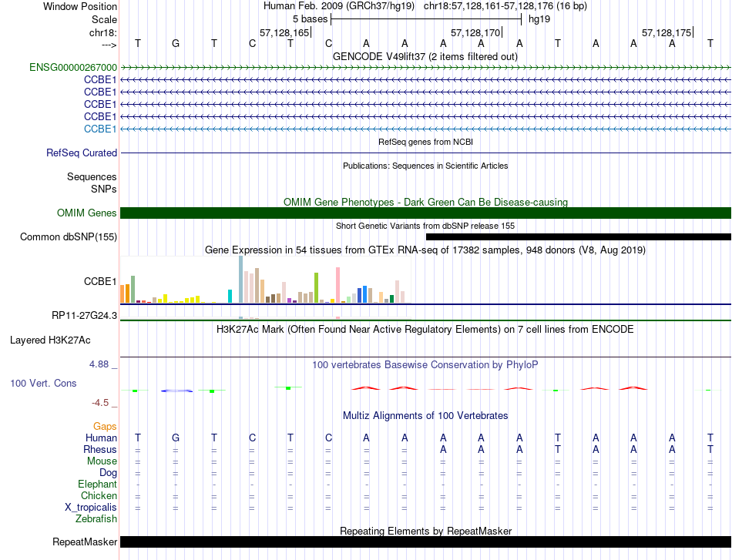This screenshot has width=732, height=560.
Task: Click 'Short Genetic Variants from dbSNP release 155'
Action: (x=425, y=226)
